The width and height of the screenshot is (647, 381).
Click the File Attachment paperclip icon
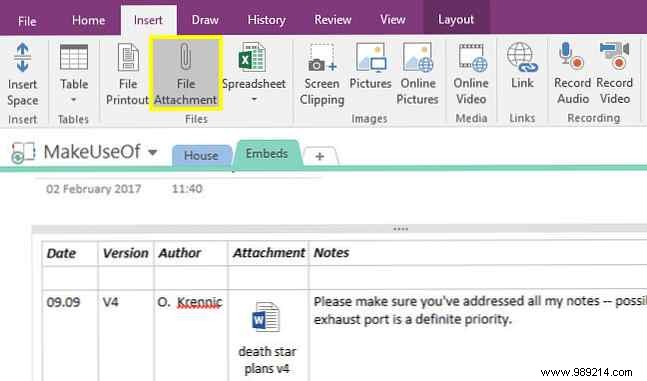click(186, 56)
